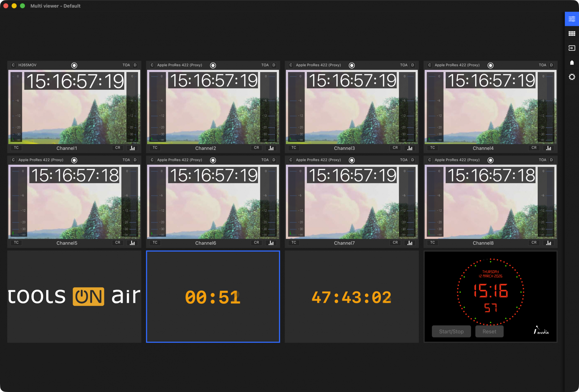Click the D button on Channel7 header
Screen dimensions: 579x392
(413, 160)
